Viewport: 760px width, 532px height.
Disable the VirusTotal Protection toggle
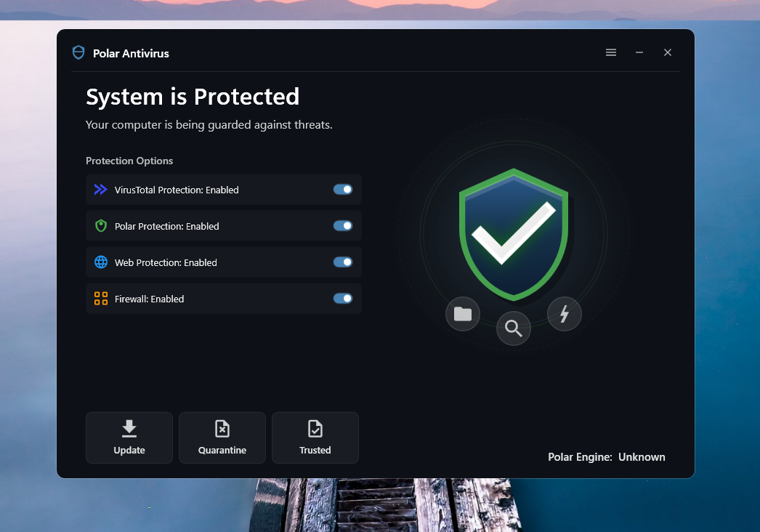pos(343,190)
